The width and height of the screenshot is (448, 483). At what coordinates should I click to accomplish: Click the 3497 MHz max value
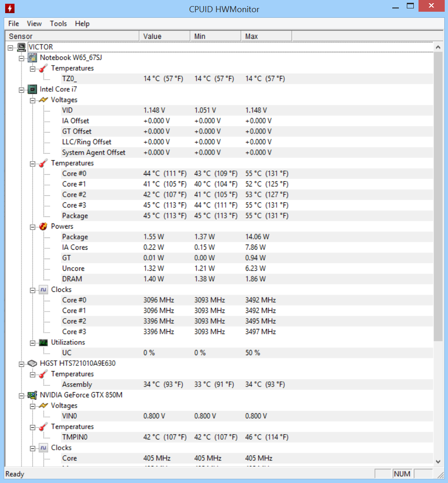[260, 332]
